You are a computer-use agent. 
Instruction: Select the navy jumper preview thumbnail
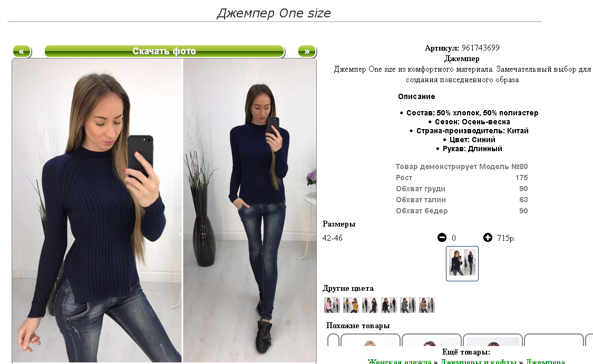click(x=462, y=263)
